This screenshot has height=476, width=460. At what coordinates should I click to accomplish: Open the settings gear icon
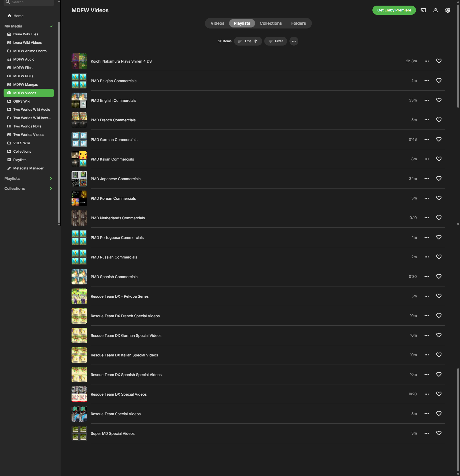point(448,10)
